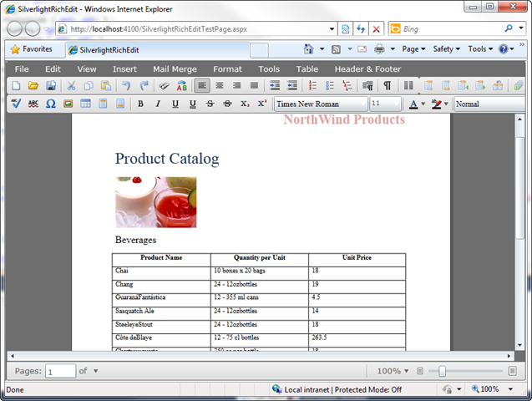Screen dimensions: 532x401
Task: Toggle double strikethrough formatting
Action: point(227,104)
